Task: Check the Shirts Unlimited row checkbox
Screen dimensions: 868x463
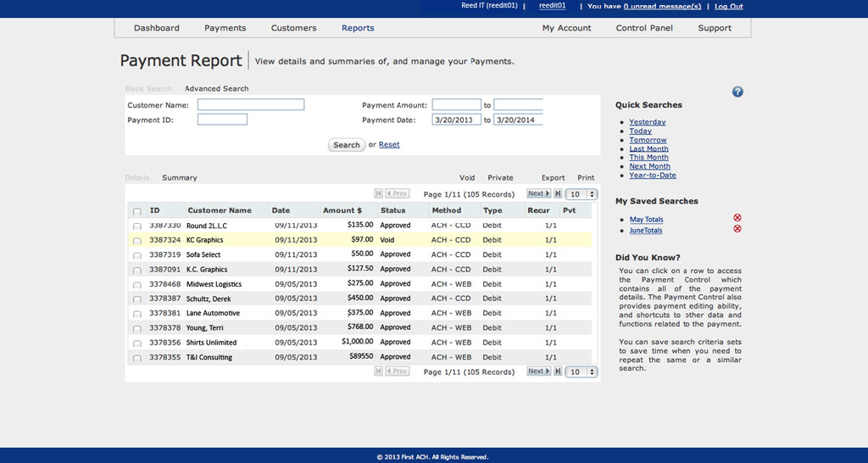Action: (136, 343)
